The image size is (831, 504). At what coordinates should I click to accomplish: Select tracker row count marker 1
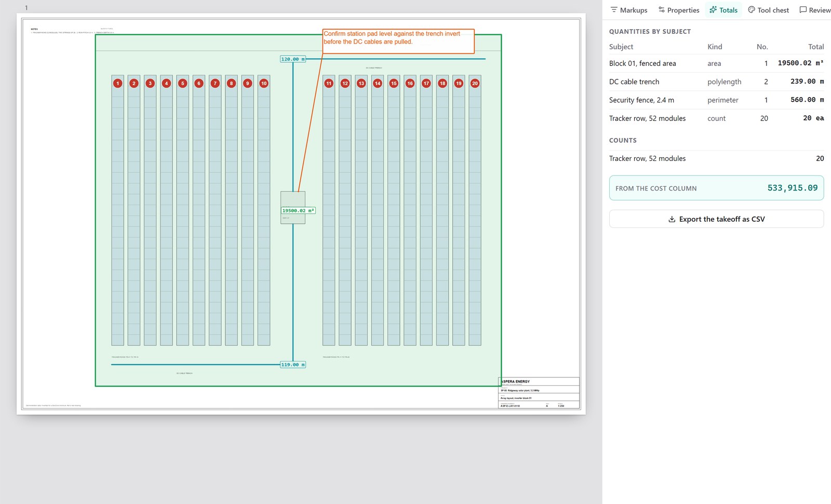118,83
